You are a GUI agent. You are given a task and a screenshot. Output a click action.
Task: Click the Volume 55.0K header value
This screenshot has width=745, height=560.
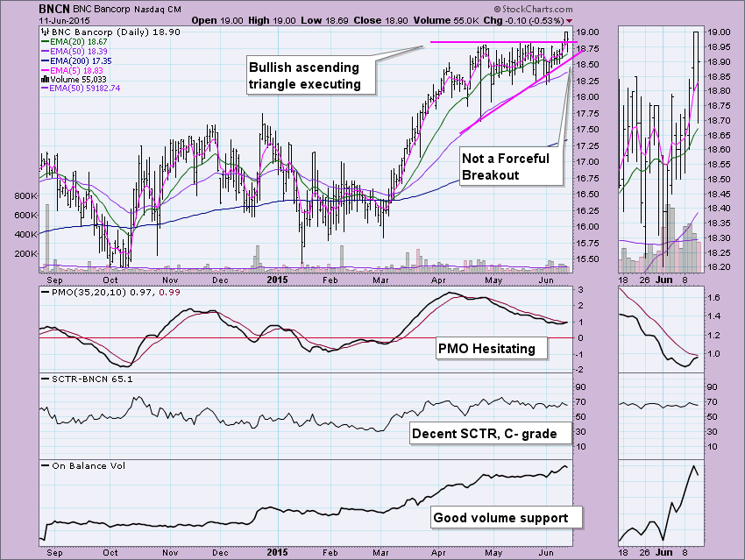(445, 20)
